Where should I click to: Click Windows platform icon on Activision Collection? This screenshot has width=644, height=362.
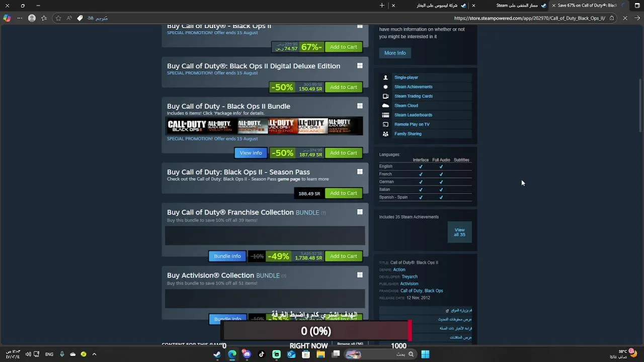360,275
